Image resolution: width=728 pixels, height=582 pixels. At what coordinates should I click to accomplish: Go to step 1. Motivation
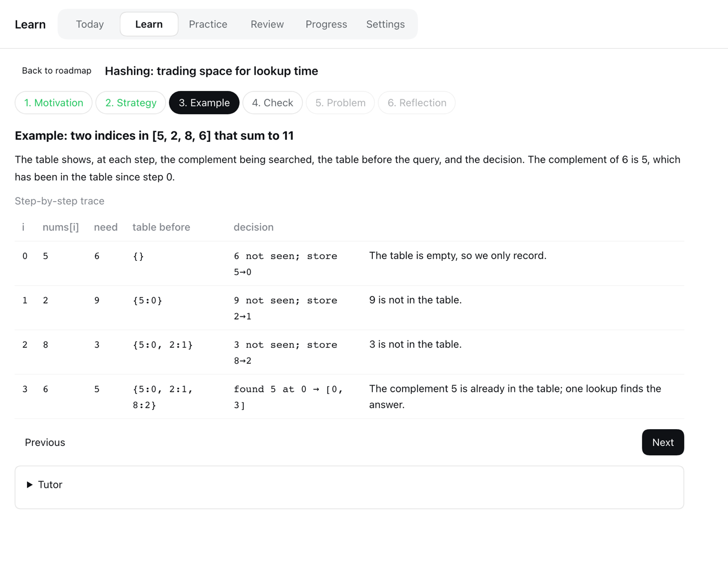point(54,103)
